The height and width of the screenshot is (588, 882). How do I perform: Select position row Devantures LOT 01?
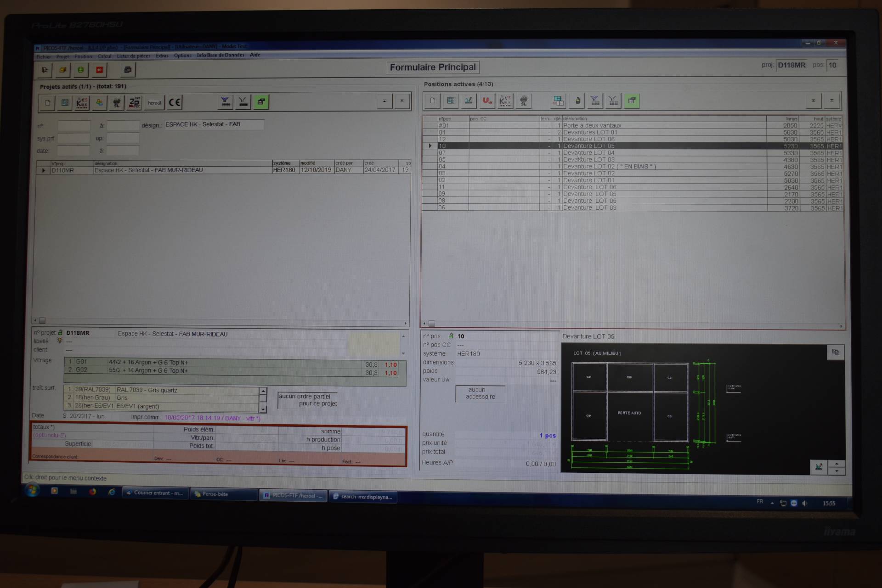633,132
